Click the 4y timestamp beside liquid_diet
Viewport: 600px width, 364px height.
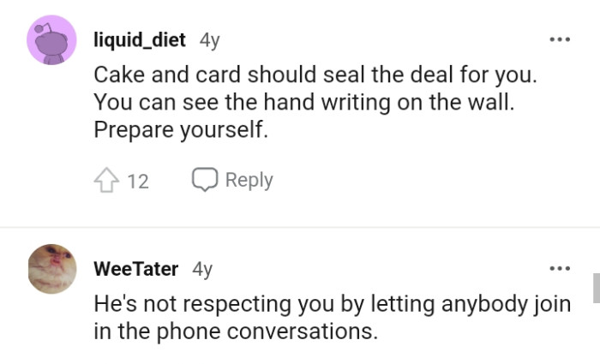click(209, 39)
